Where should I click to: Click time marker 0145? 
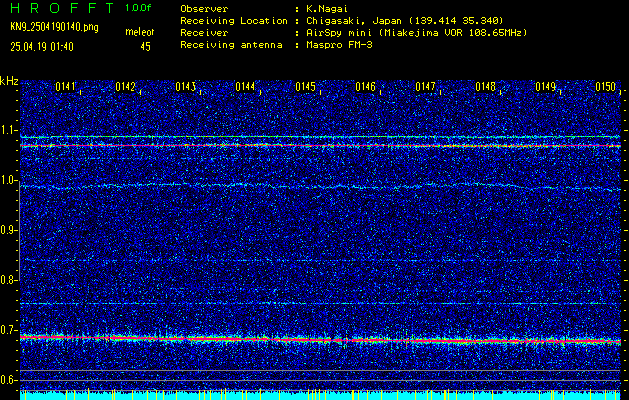click(x=305, y=86)
